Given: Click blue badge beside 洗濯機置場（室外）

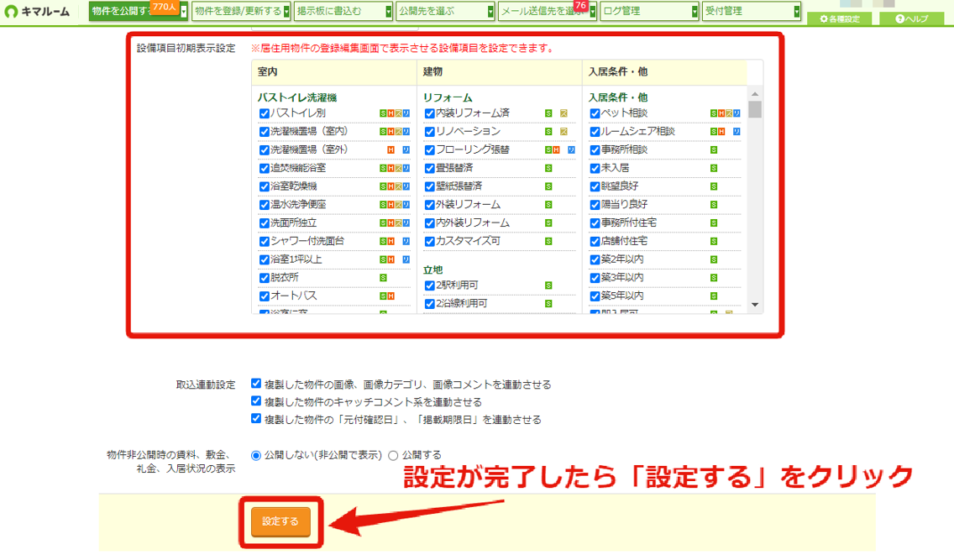Looking at the screenshot, I should pyautogui.click(x=406, y=149).
